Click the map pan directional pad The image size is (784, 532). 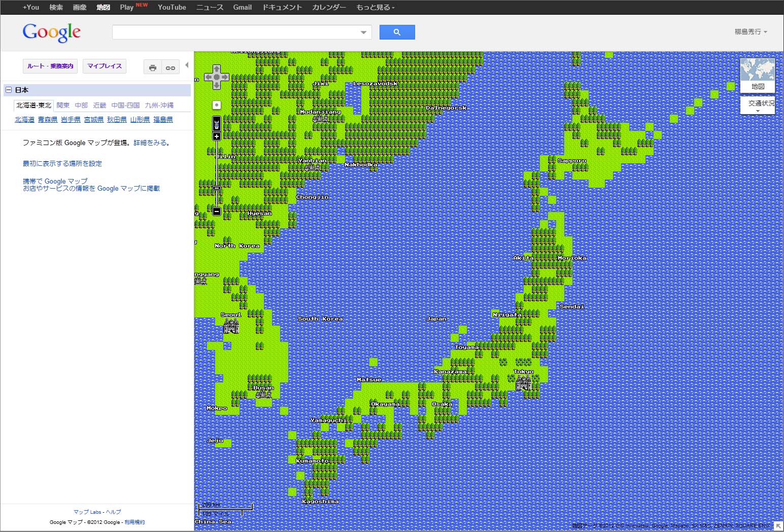click(217, 77)
